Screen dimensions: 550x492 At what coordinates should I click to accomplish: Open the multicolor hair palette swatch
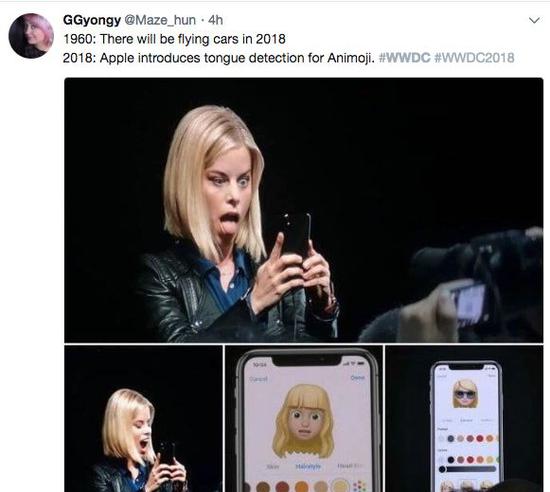point(359,486)
